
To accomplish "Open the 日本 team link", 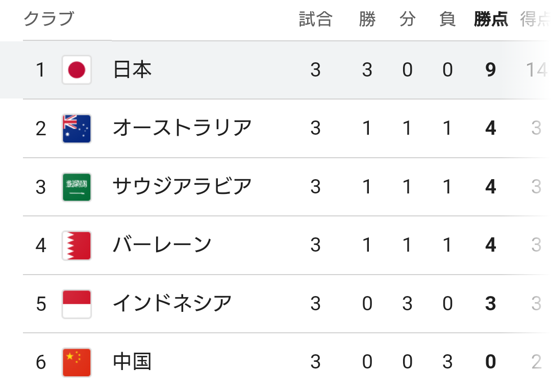I will click(x=132, y=69).
